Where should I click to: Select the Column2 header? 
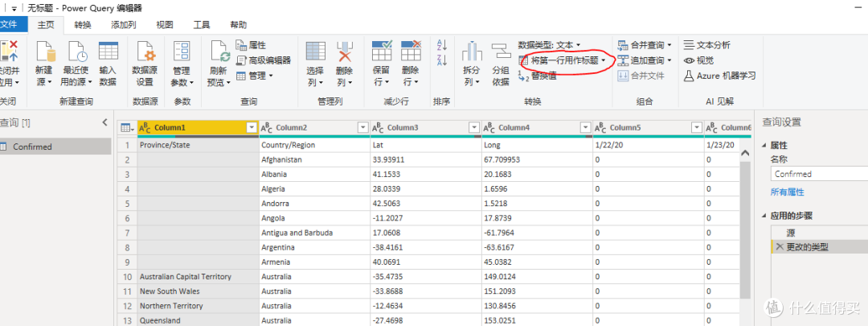tap(315, 128)
